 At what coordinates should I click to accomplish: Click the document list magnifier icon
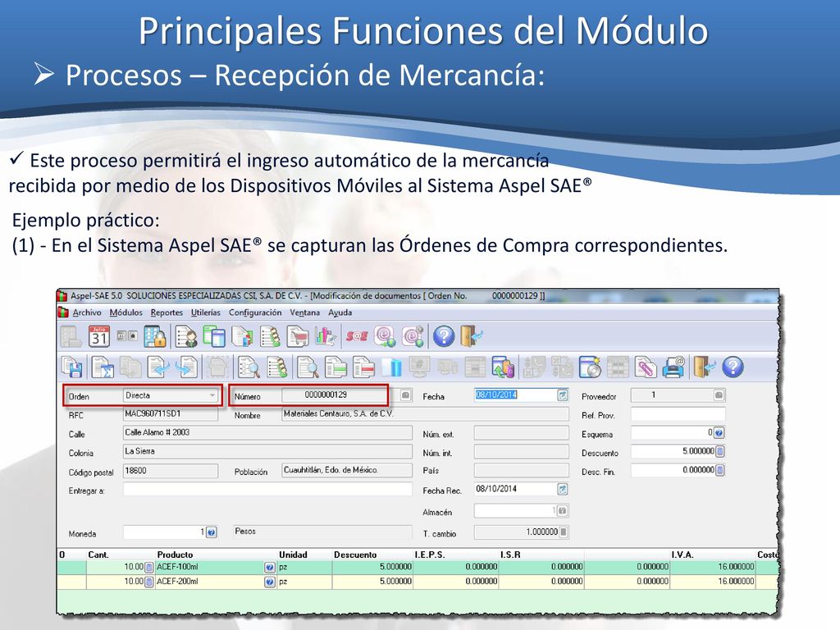click(x=249, y=367)
